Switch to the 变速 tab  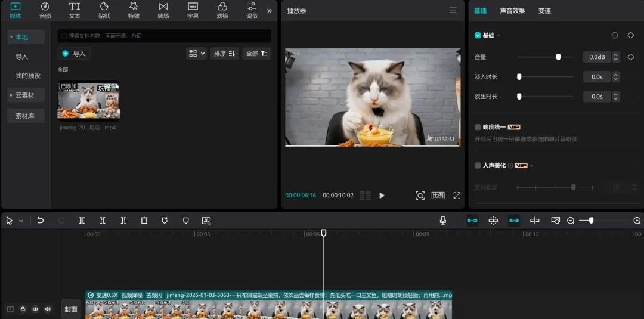544,11
